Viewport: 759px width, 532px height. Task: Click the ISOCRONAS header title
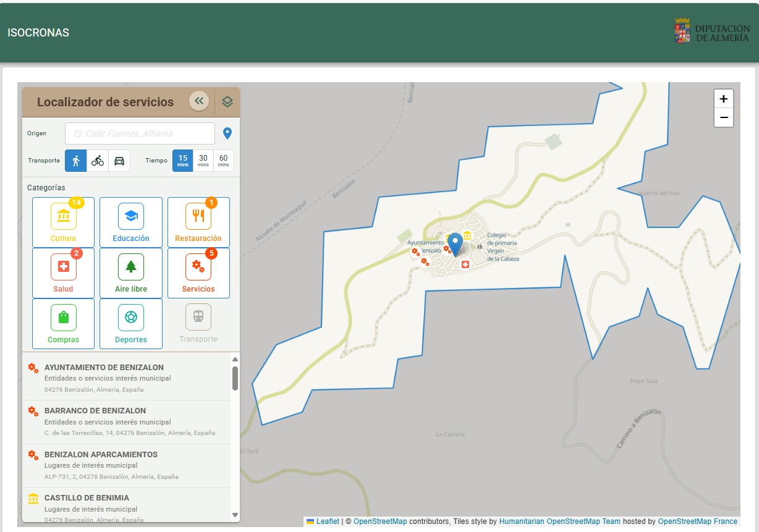(x=38, y=33)
